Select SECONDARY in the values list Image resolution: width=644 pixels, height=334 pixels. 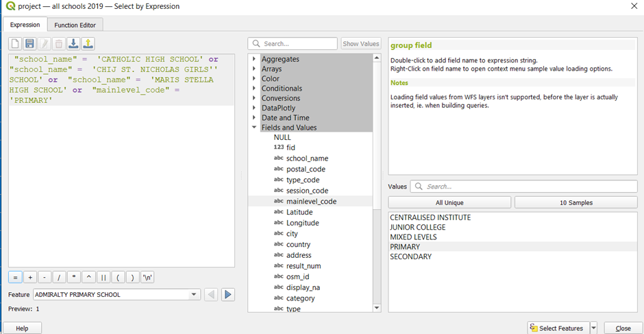pyautogui.click(x=410, y=257)
